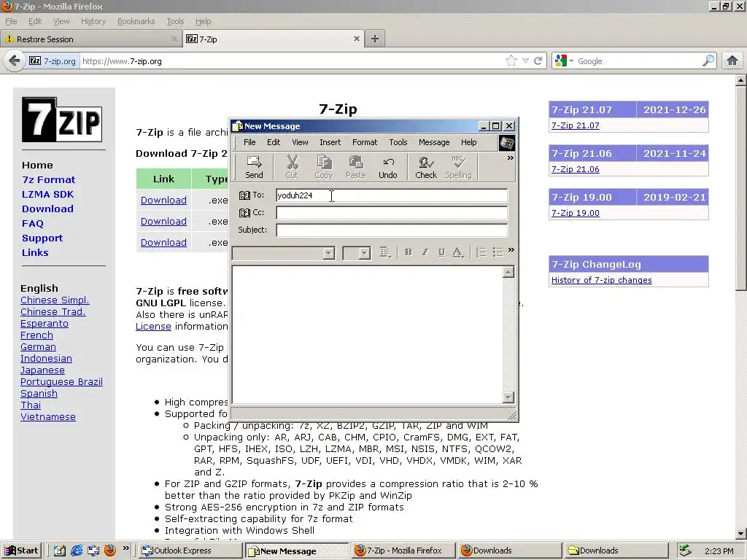The height and width of the screenshot is (560, 747).
Task: Toggle Bold in formatting toolbar
Action: pos(408,252)
